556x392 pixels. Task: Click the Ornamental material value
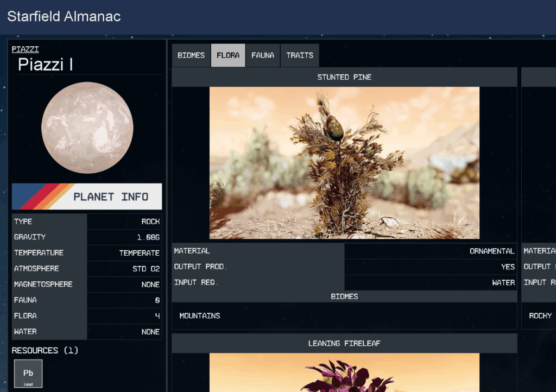point(492,251)
